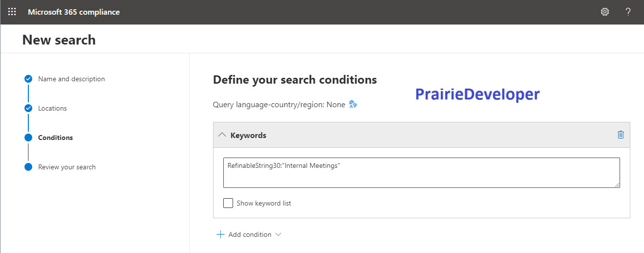Go to the Name and description step
Screen dimensions: 644x253
point(71,79)
